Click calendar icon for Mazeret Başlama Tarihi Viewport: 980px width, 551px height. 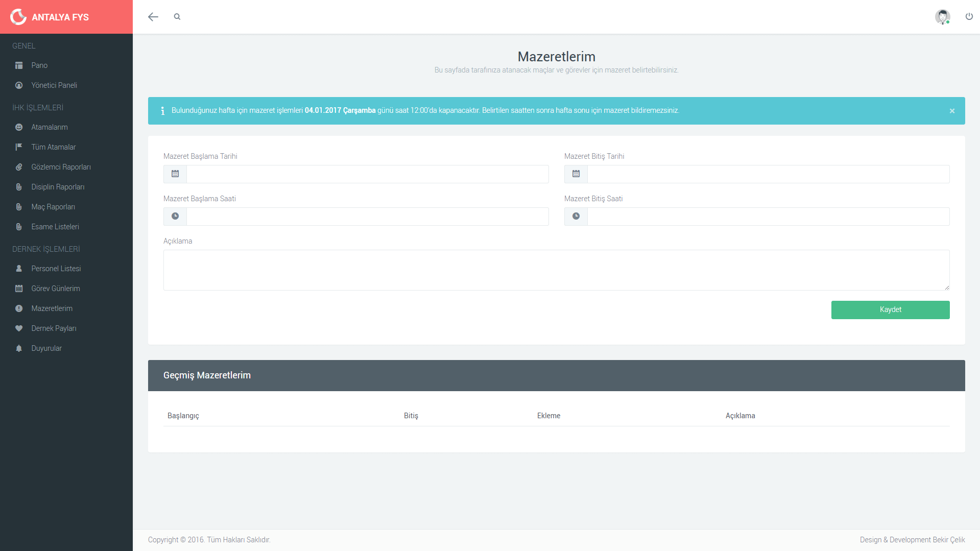(x=175, y=174)
